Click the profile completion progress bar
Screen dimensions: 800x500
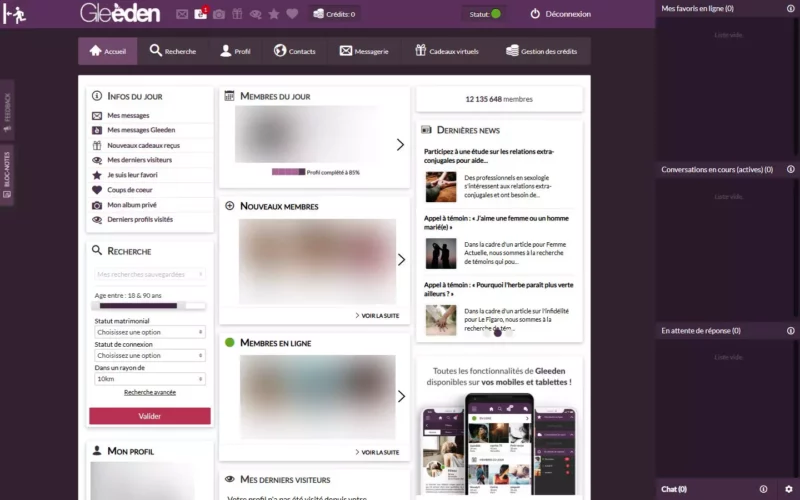point(289,172)
